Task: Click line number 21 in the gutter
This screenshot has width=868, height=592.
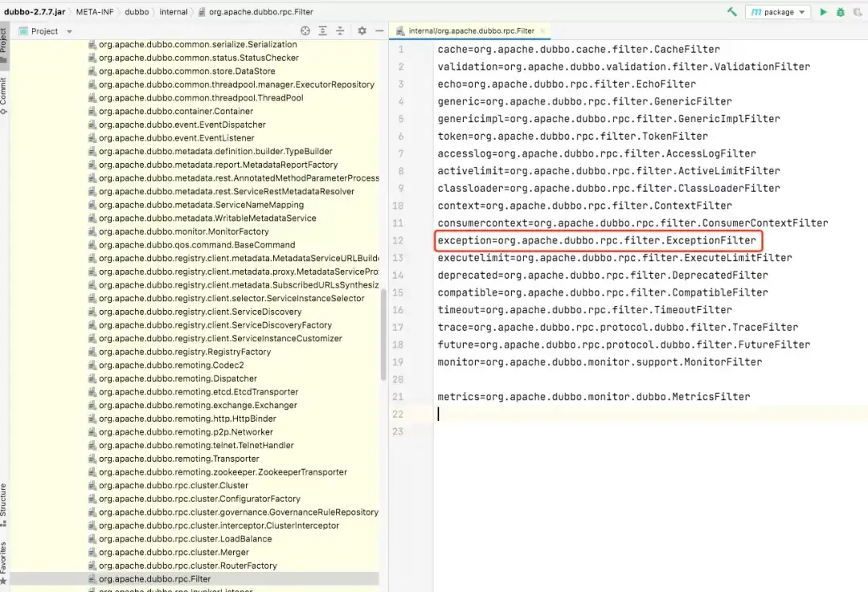Action: click(x=398, y=397)
